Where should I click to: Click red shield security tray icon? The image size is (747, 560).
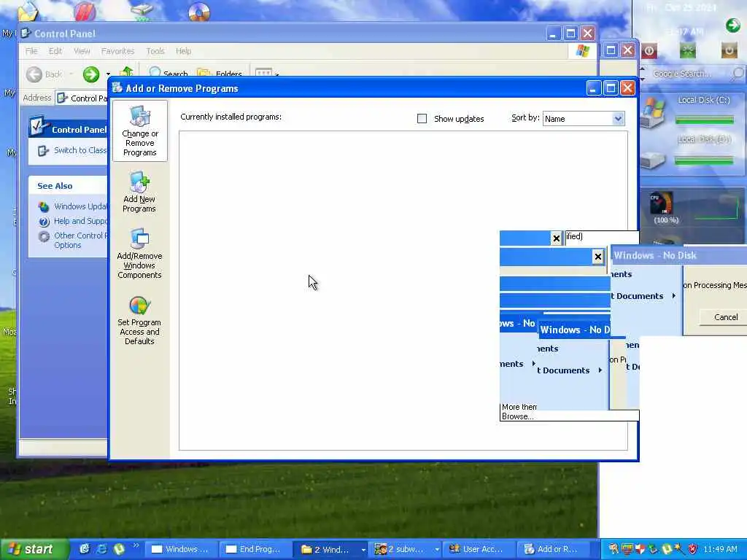click(x=693, y=550)
